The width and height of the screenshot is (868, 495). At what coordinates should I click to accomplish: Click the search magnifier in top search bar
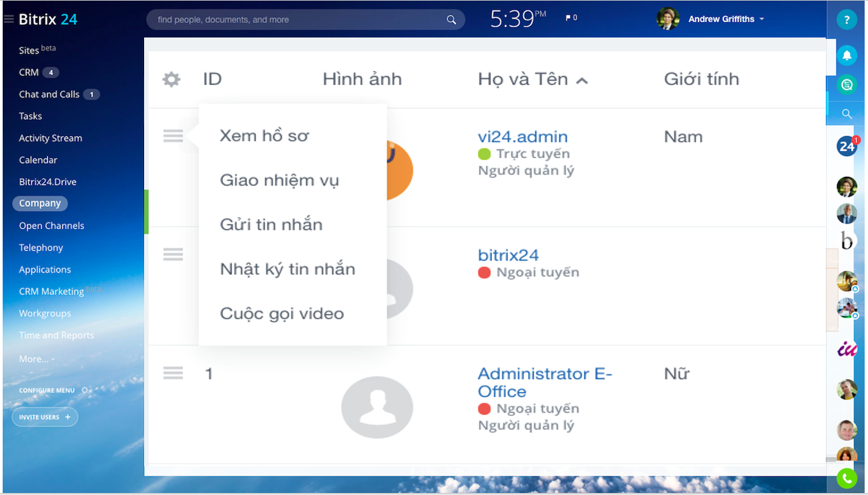tap(451, 19)
